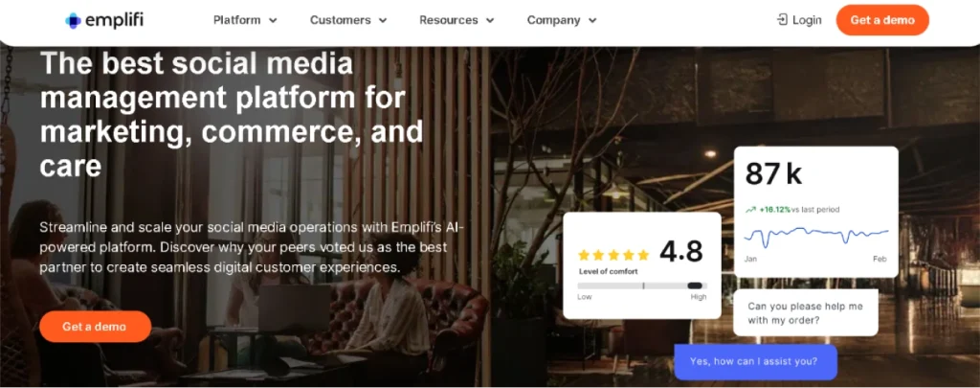Click the "Can you please help me" chat bubble
The image size is (980, 388).
pyautogui.click(x=806, y=313)
